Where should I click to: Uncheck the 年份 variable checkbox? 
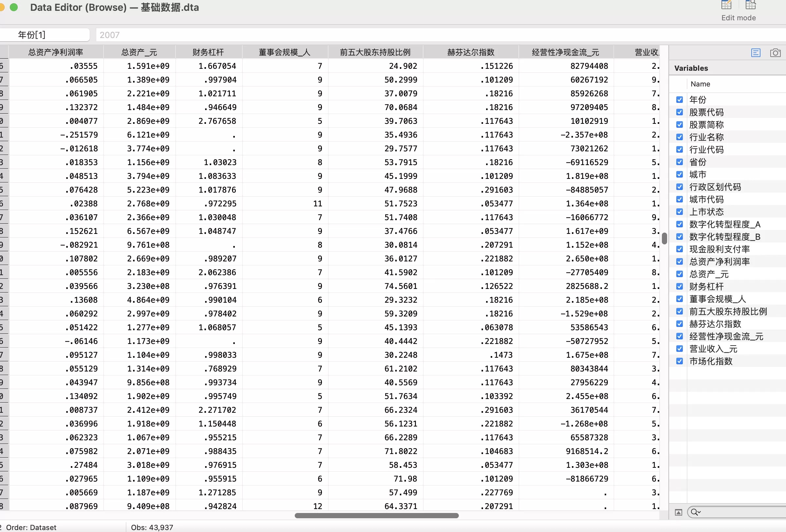[x=680, y=100]
